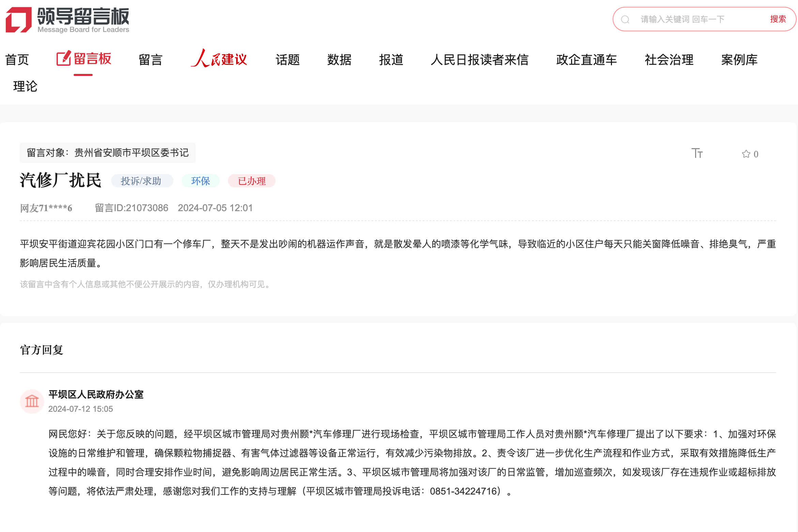Navigate to 政企直通车
This screenshot has width=798, height=532.
click(587, 60)
